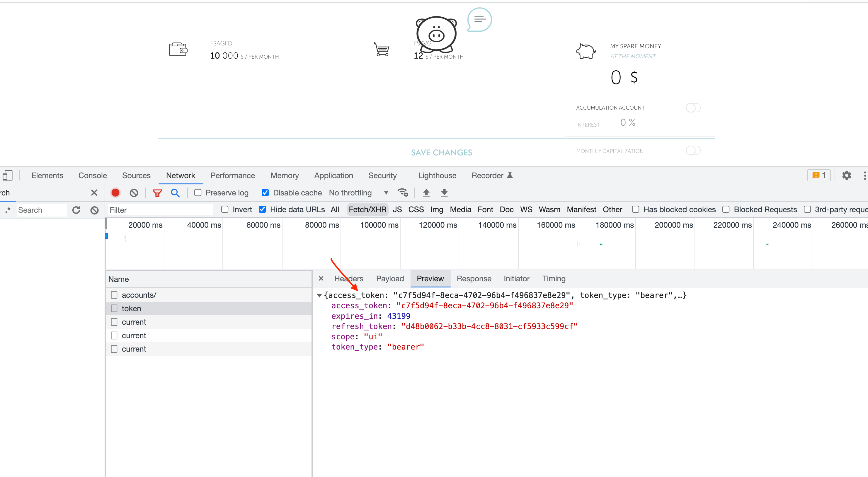Open the Security tab
The image size is (868, 477).
tap(382, 176)
